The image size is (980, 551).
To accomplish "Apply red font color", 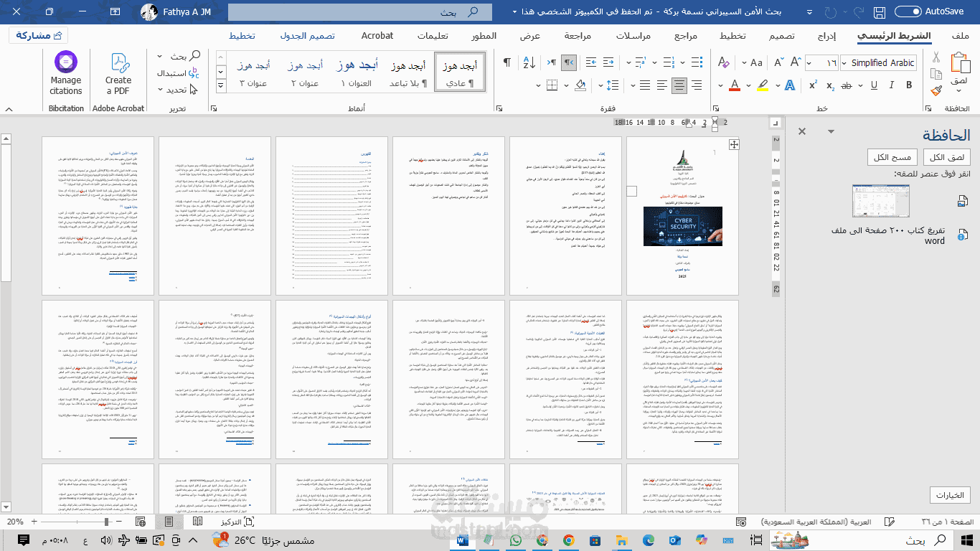I will pos(735,85).
